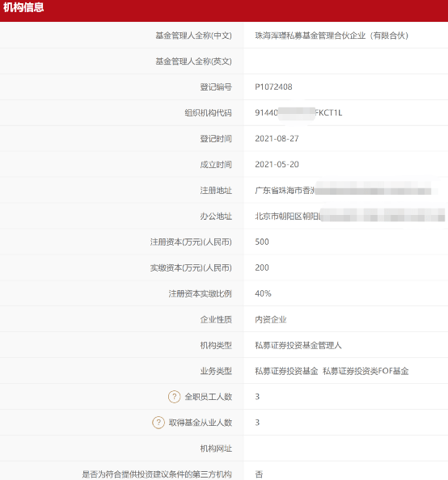Click the office address 北京市朝阳区
This screenshot has width=448, height=480.
click(x=287, y=217)
